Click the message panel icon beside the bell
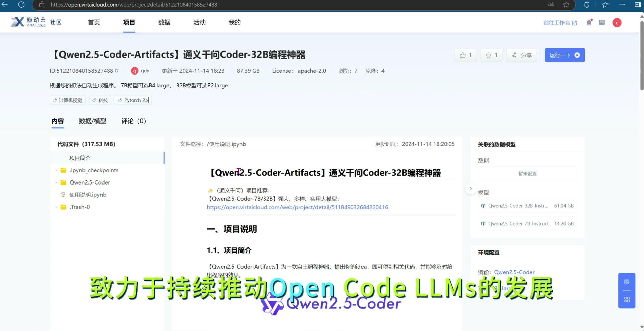Screen dimensions: 644x331 pos(602,22)
